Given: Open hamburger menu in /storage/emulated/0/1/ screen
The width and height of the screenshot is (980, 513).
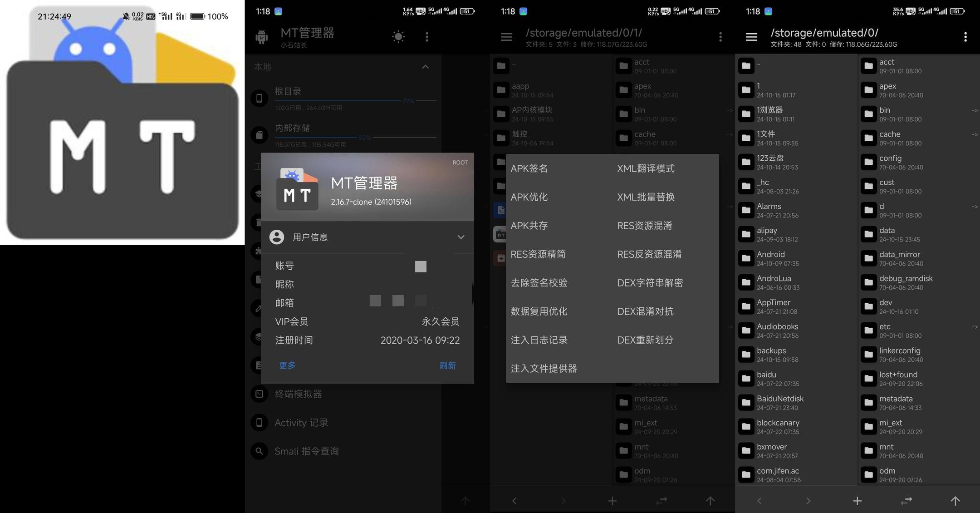Looking at the screenshot, I should 506,37.
